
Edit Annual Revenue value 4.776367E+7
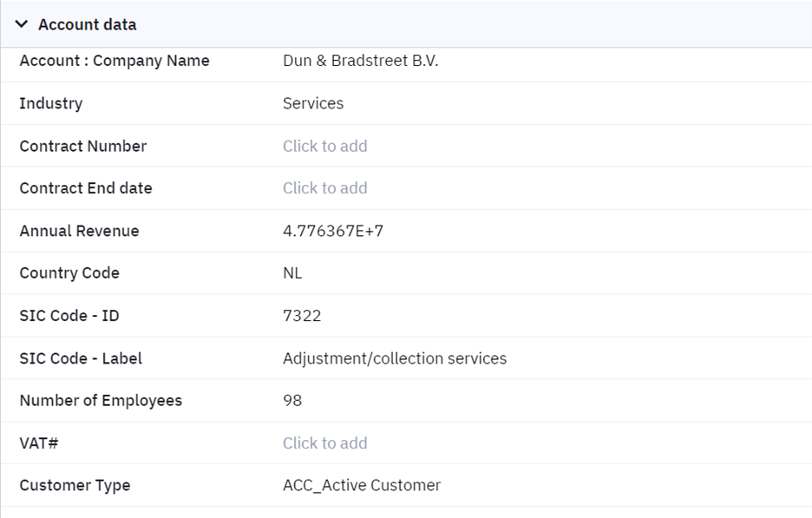point(333,231)
